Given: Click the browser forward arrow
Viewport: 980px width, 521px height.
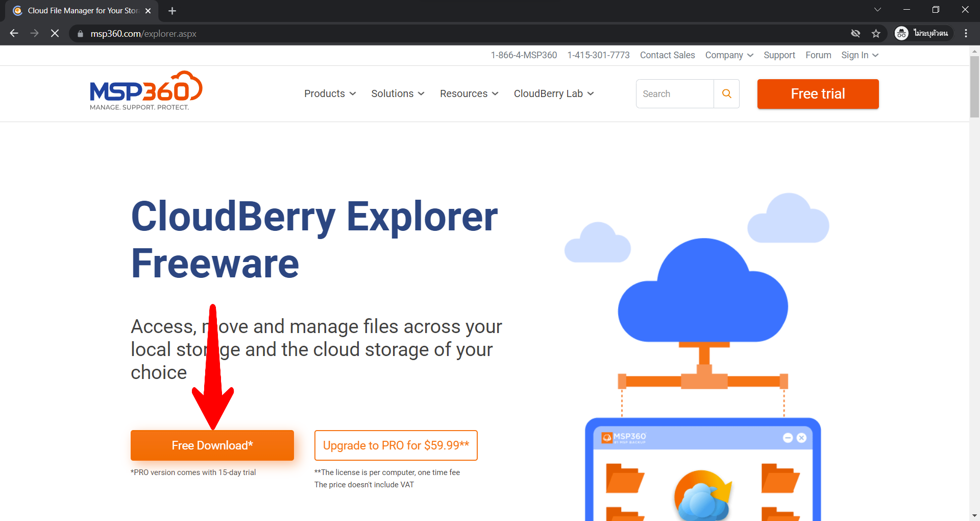Looking at the screenshot, I should (34, 33).
